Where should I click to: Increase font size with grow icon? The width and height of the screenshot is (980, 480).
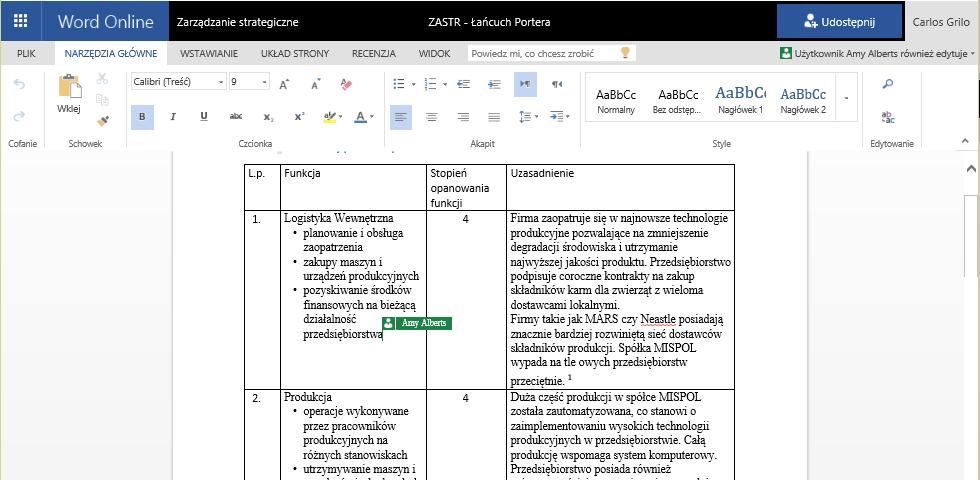coord(284,84)
